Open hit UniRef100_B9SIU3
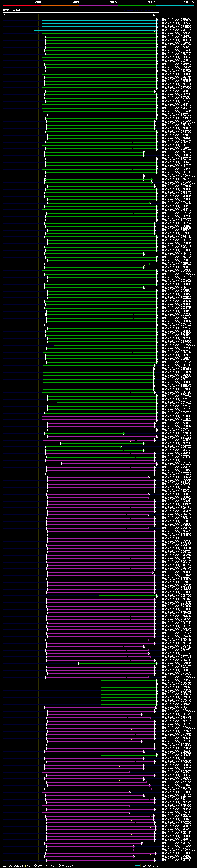This screenshot has width=197, height=868. 177,741
